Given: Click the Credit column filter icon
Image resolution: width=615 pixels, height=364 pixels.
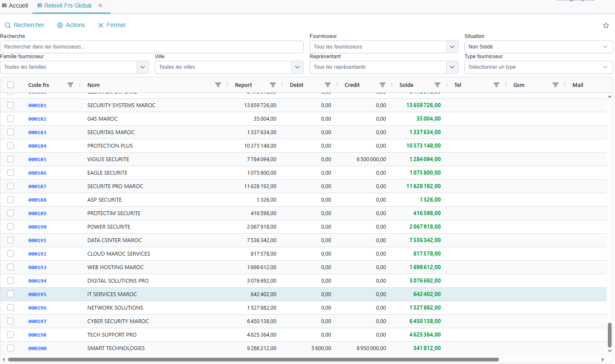Looking at the screenshot, I should point(383,85).
